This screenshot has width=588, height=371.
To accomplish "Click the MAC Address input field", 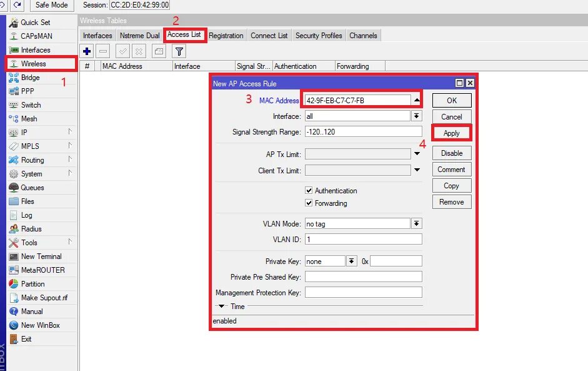I will pos(358,100).
